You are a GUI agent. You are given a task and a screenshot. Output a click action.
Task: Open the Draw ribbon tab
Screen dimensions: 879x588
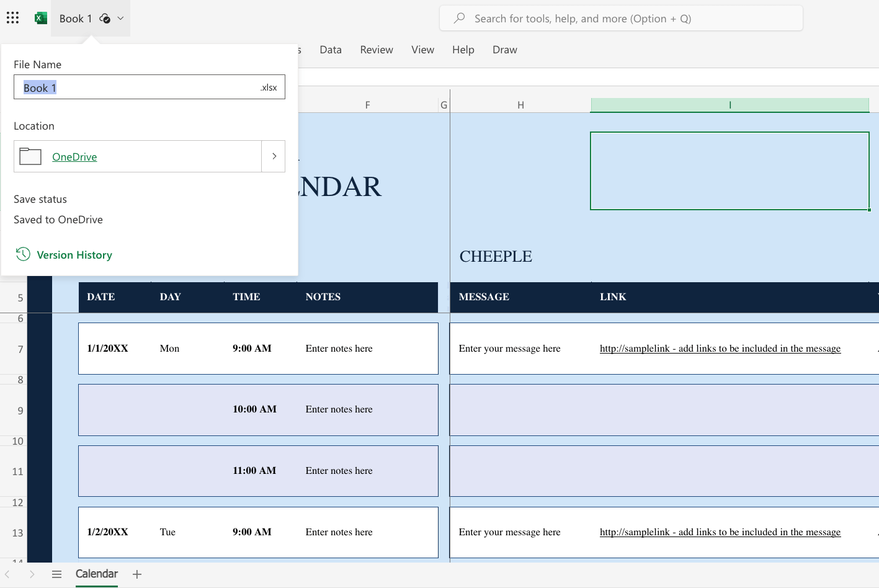(x=504, y=50)
